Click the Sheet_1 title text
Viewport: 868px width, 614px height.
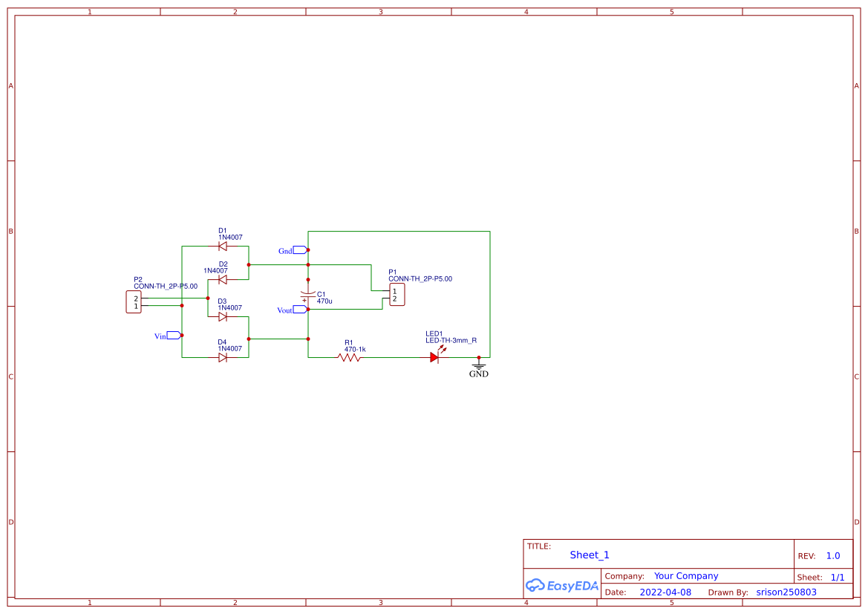point(589,555)
